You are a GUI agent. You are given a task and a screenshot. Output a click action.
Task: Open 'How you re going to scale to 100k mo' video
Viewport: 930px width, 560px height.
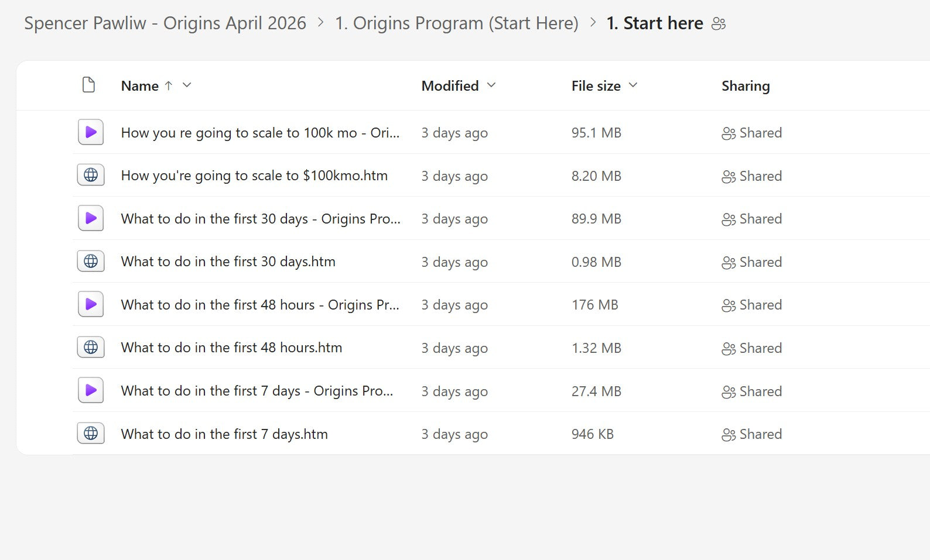coord(260,133)
